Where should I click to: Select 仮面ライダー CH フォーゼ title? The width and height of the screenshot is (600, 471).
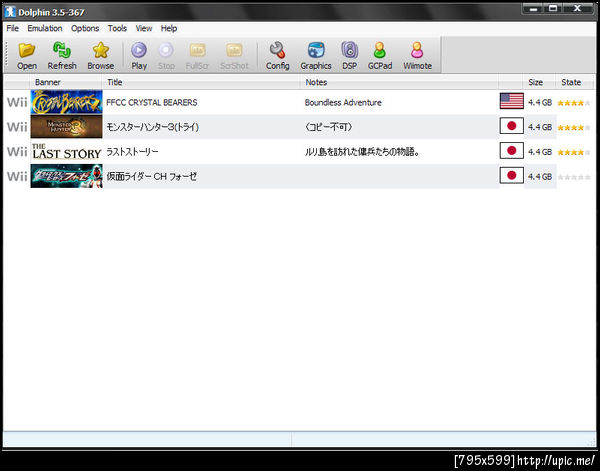coord(152,176)
